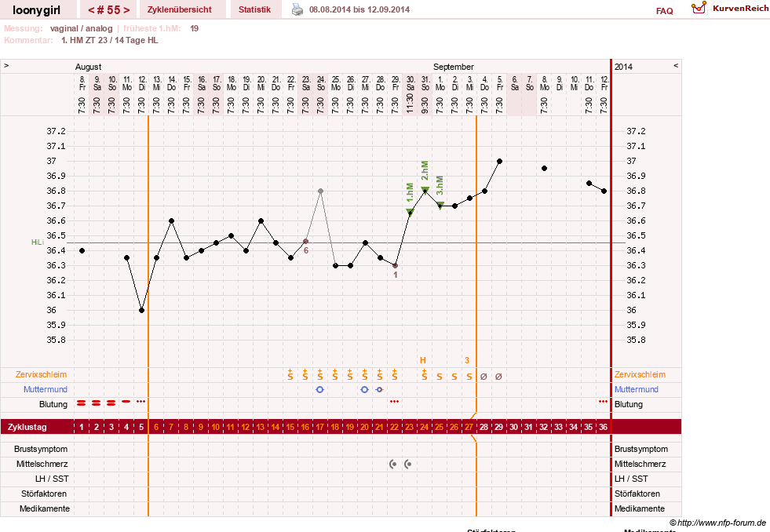Click the left Medikamente row label

[x=44, y=508]
